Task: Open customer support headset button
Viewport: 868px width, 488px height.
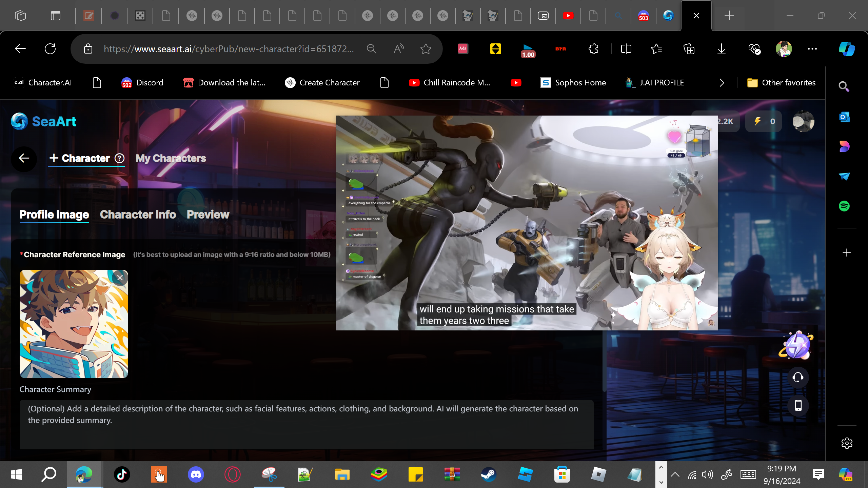Action: click(x=798, y=377)
